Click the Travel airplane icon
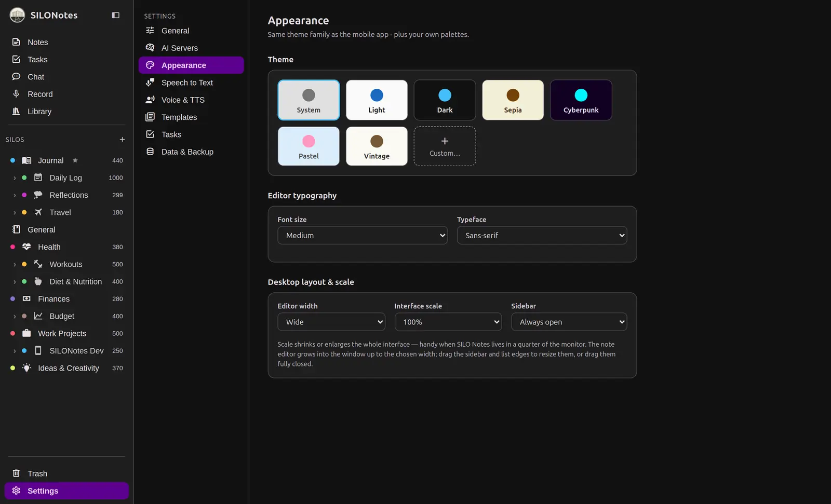Viewport: 831px width, 504px height. [x=38, y=212]
